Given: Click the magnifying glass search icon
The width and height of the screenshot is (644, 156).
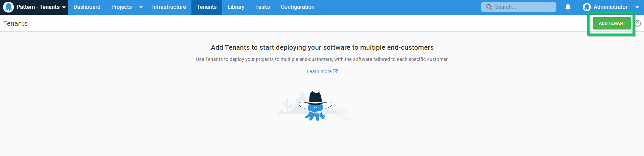Looking at the screenshot, I should pyautogui.click(x=489, y=7).
